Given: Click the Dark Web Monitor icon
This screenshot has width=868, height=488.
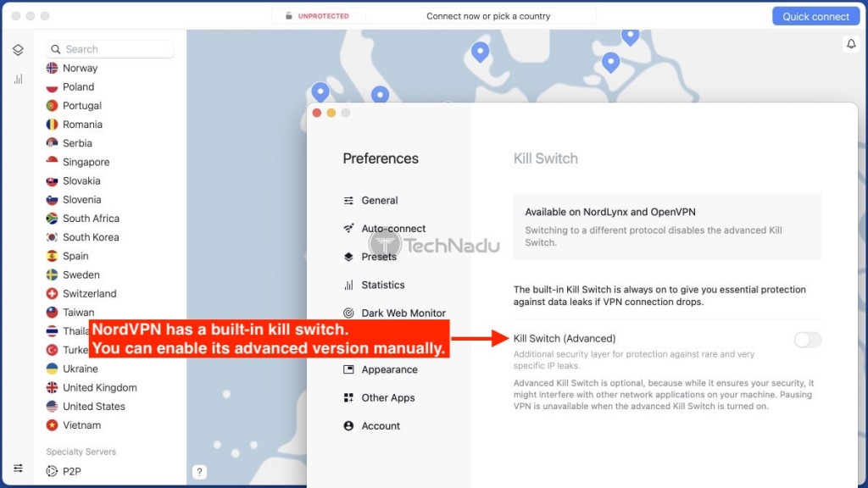Looking at the screenshot, I should tap(348, 313).
